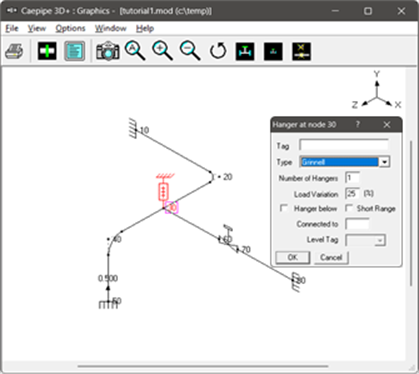Open the View menu
The image size is (419, 374).
click(x=37, y=29)
